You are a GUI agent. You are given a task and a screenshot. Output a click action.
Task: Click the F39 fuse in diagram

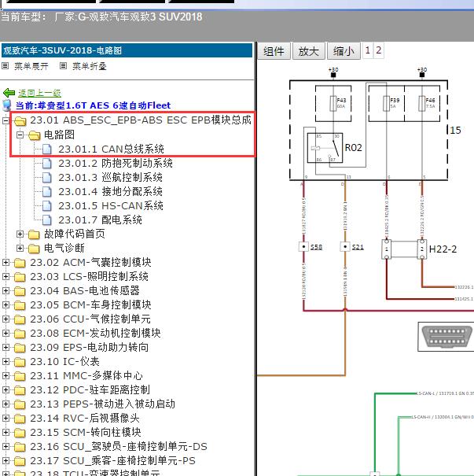pyautogui.click(x=387, y=104)
